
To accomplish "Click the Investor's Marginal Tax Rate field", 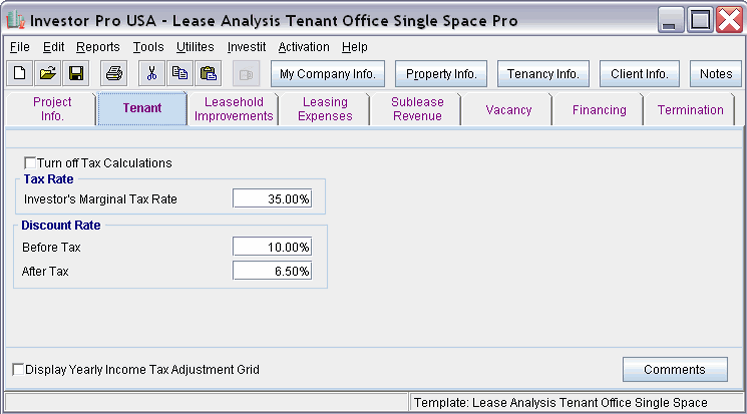I will 272,199.
